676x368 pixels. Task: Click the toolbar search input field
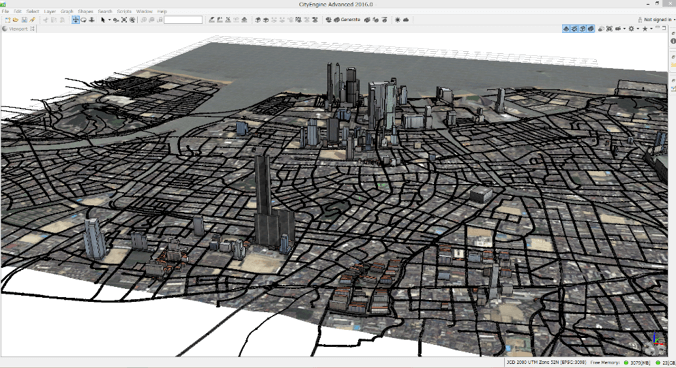[183, 20]
